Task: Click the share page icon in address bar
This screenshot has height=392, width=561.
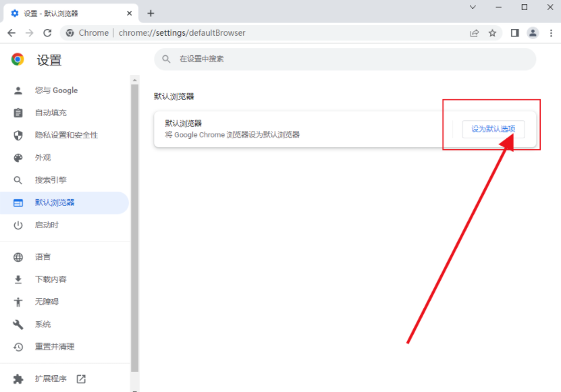Action: click(475, 33)
